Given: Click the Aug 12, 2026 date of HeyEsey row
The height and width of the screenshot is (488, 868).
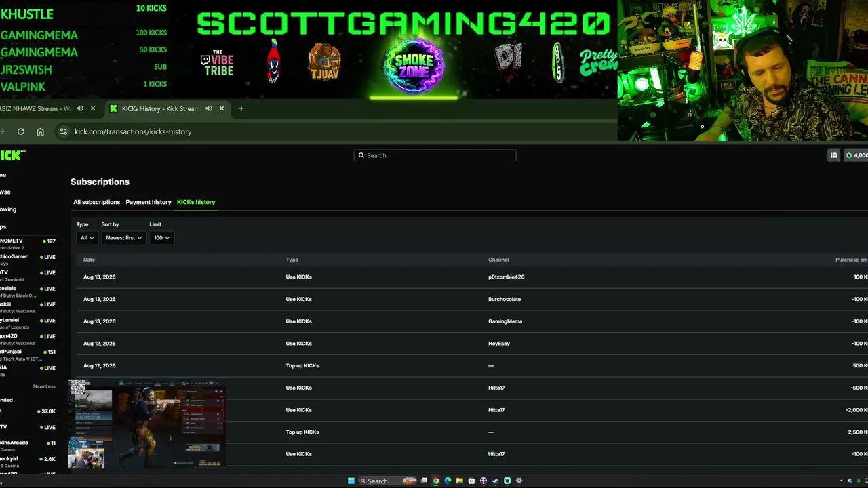Looking at the screenshot, I should (x=100, y=344).
